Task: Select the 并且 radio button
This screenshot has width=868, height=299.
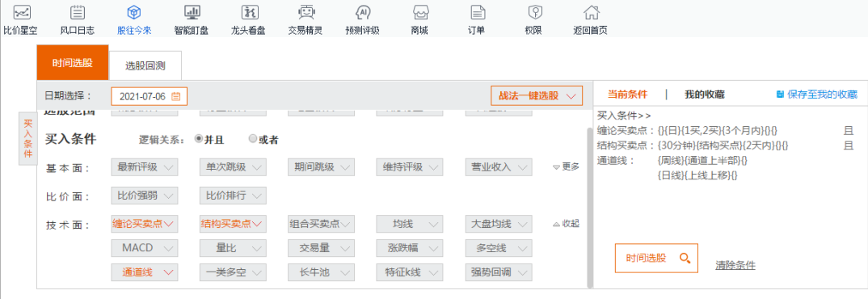Action: (199, 140)
